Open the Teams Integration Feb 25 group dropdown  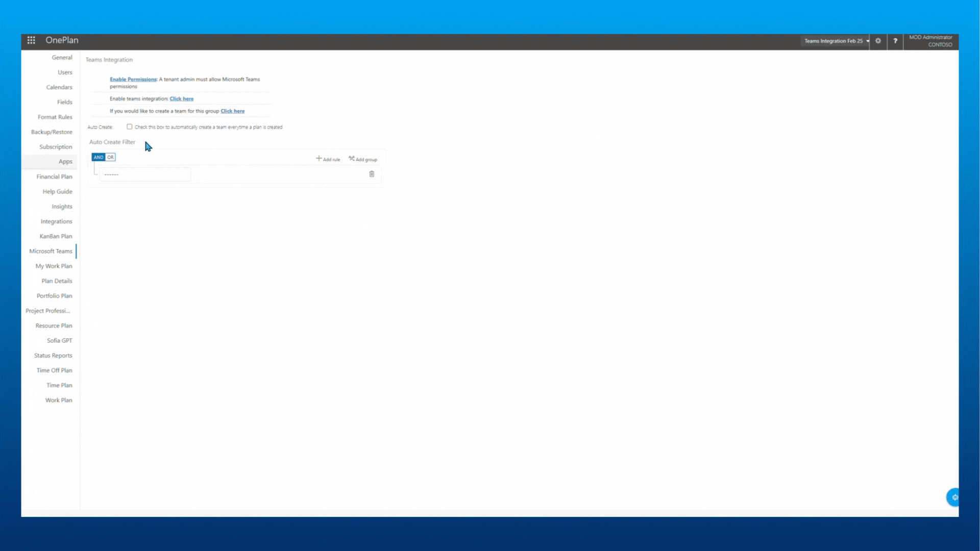(836, 41)
